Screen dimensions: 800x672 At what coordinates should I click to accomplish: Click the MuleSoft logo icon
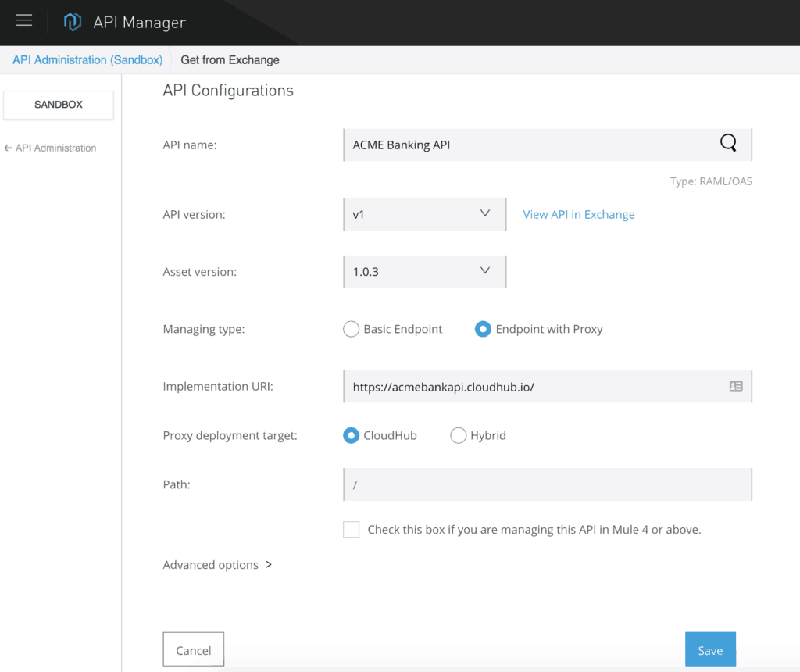pos(73,21)
